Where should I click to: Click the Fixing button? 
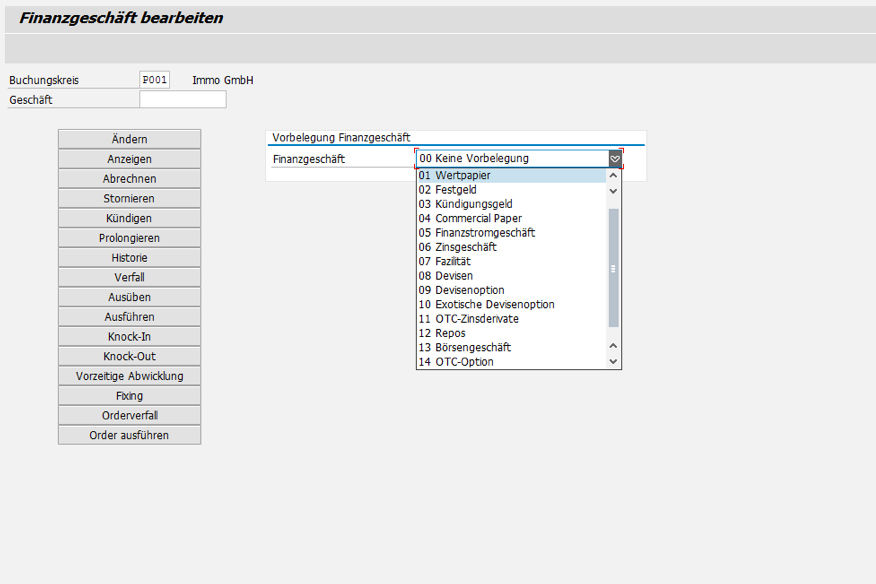[129, 396]
